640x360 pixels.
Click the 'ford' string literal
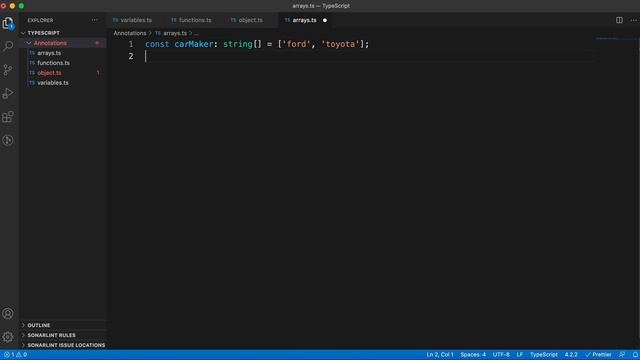click(296, 44)
